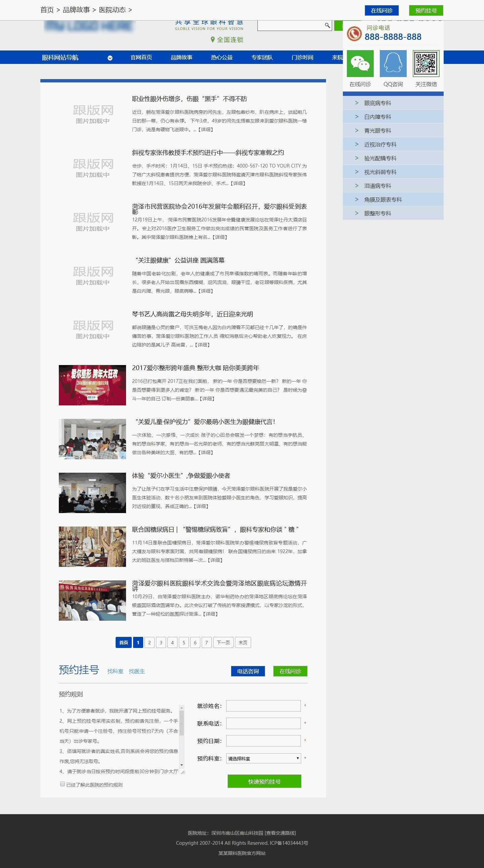The width and height of the screenshot is (484, 868).
Task: Open article “关注眼健康”公益讲座 title
Action: click(178, 260)
